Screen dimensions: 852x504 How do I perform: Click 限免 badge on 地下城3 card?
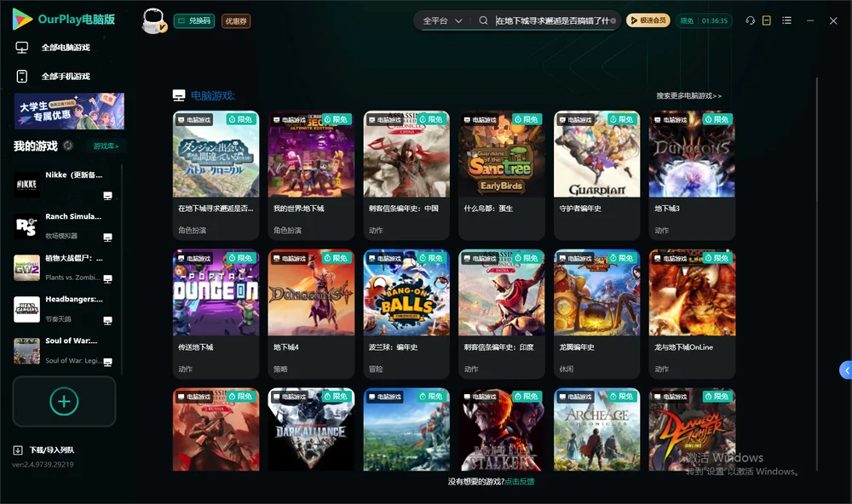pos(717,119)
